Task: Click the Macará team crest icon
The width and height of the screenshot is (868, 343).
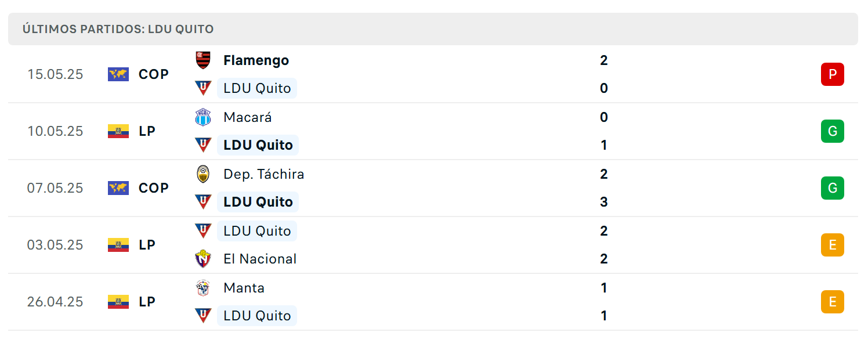Action: coord(203,117)
